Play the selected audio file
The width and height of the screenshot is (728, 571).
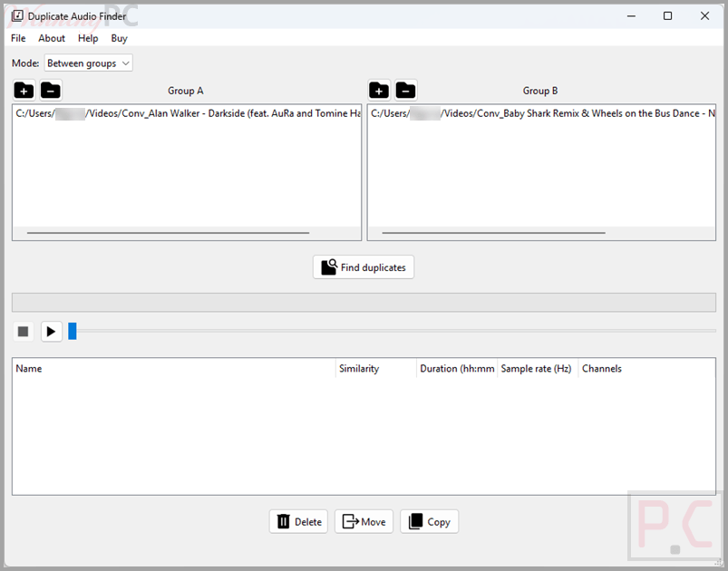(x=52, y=332)
